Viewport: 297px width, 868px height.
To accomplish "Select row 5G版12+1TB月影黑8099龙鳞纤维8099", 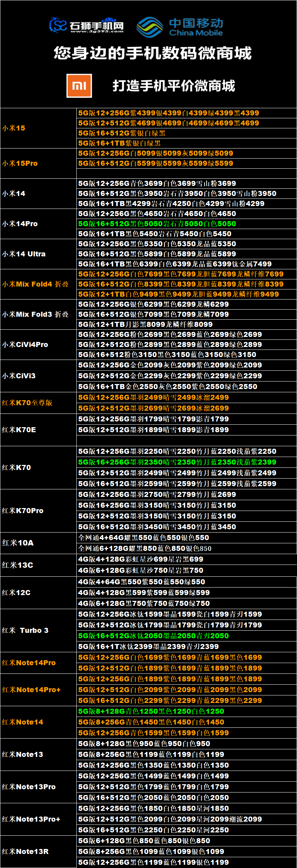I will 186,324.
